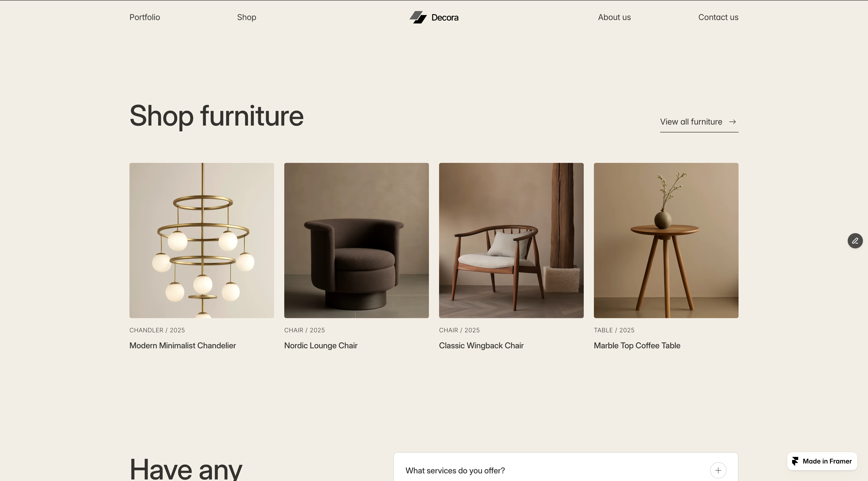
Task: Click the Nordic Lounge Chair title
Action: click(321, 346)
